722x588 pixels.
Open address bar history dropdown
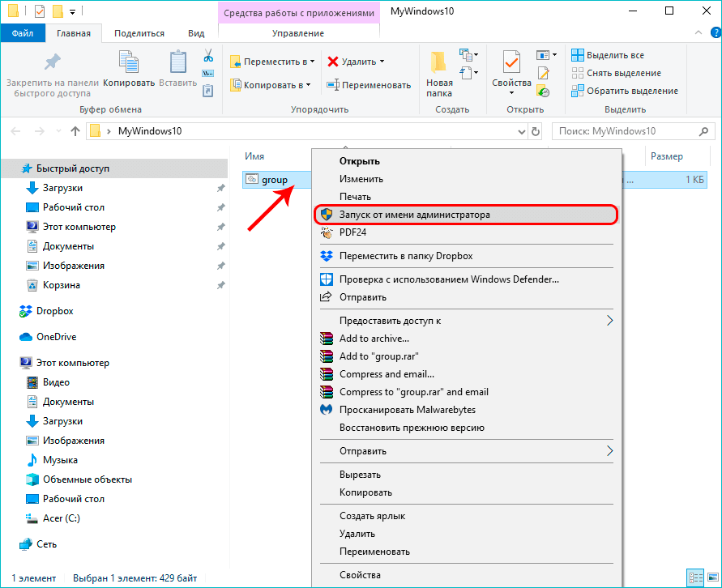[521, 131]
